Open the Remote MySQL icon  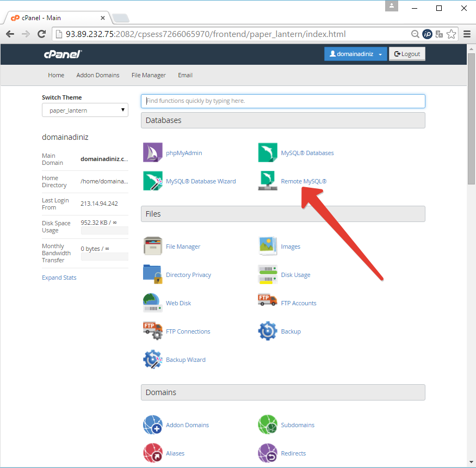[268, 181]
